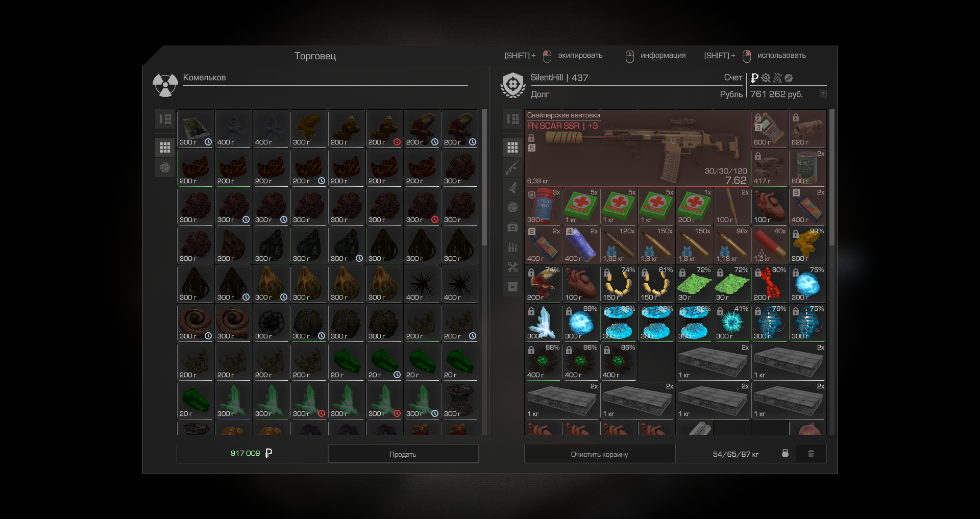Select trader's 200 г artifact with red clock
This screenshot has width=980, height=519.
(384, 129)
